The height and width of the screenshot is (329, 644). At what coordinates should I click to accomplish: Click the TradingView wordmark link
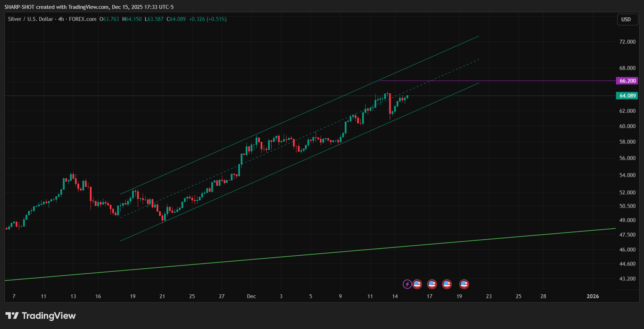pyautogui.click(x=49, y=316)
